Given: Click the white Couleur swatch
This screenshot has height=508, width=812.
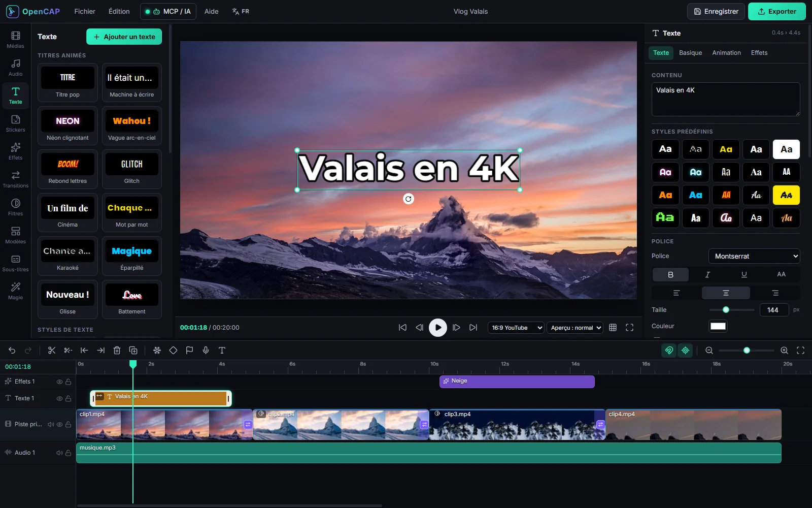Looking at the screenshot, I should coord(718,326).
